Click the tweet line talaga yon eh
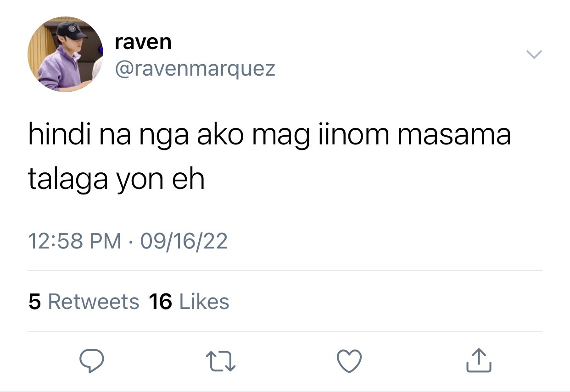This screenshot has height=392, width=570. click(116, 180)
